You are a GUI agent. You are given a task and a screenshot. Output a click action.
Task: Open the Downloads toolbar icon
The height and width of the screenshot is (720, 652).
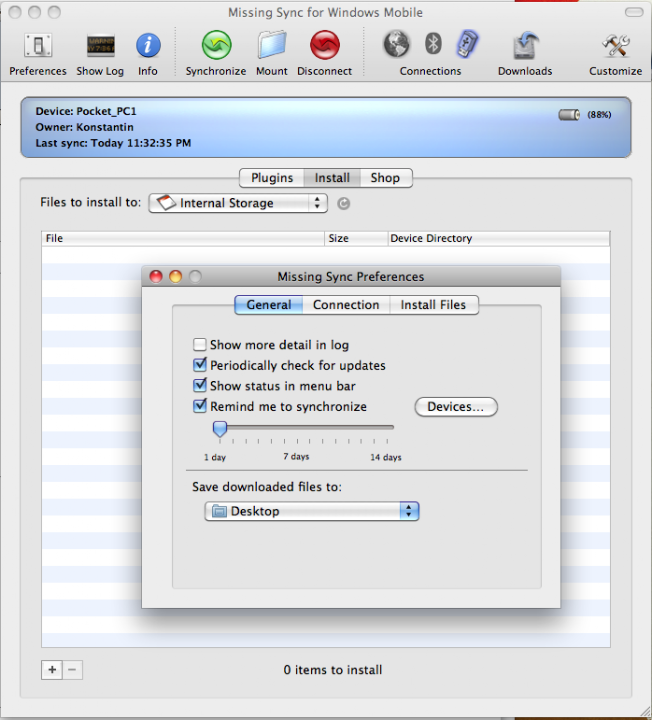(525, 45)
